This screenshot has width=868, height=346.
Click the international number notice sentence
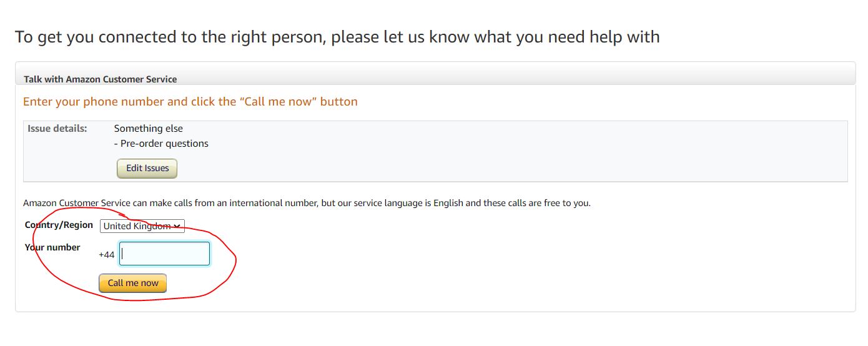coord(307,203)
